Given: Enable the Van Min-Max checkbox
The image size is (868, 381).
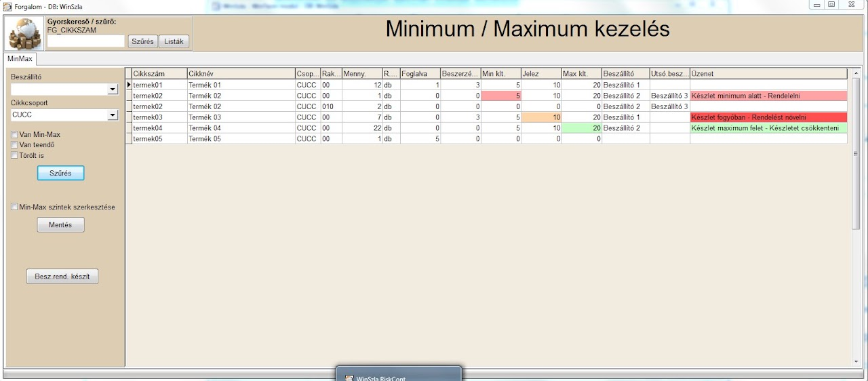Looking at the screenshot, I should (x=14, y=135).
